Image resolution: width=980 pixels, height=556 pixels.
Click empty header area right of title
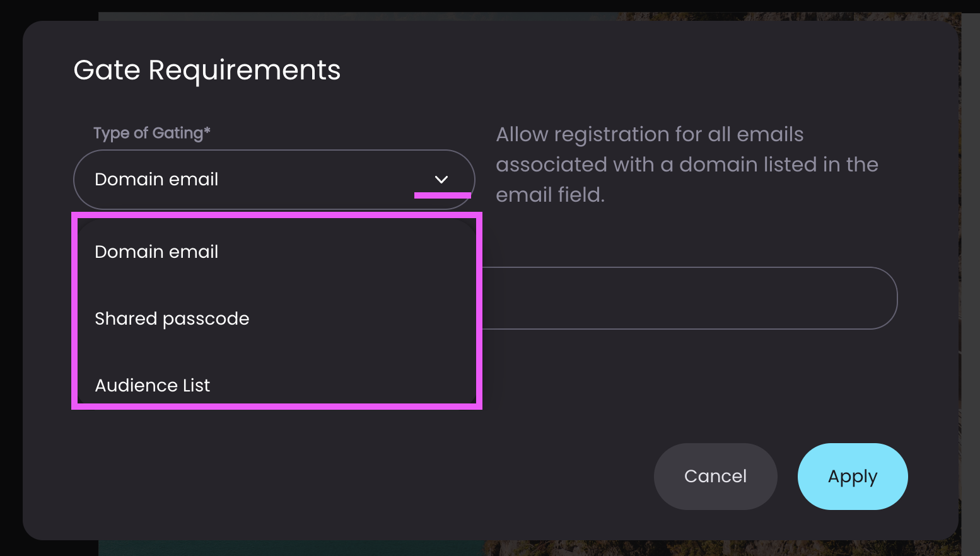click(631, 70)
